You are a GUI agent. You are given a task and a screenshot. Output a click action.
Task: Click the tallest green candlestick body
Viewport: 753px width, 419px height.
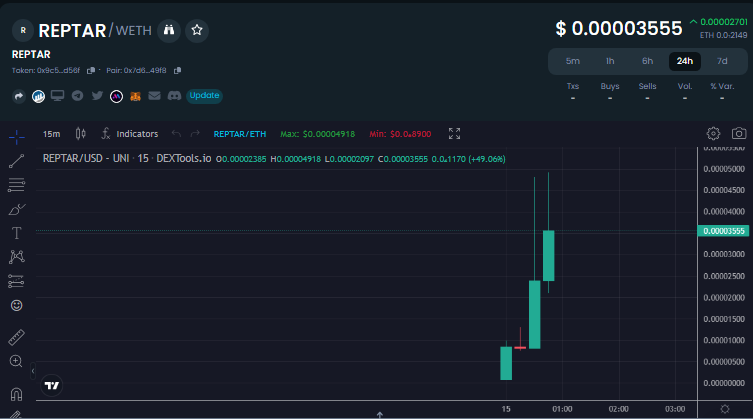[534, 315]
